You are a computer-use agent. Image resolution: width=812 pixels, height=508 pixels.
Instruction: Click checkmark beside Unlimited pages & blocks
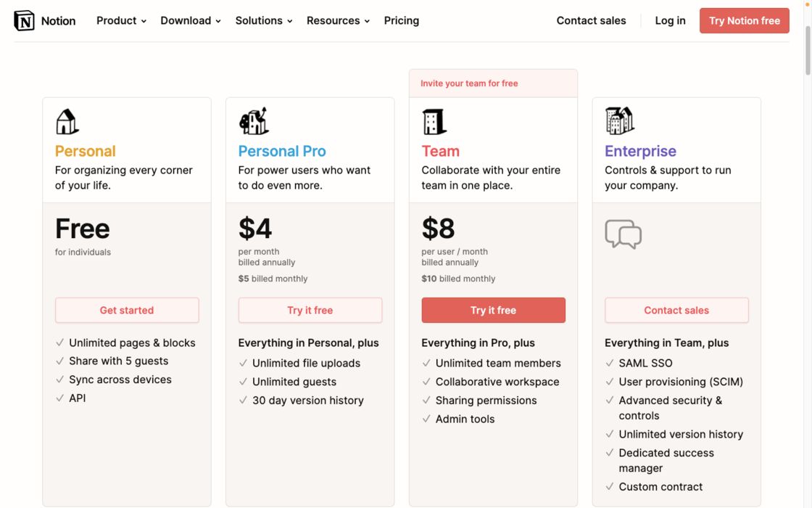click(x=60, y=343)
